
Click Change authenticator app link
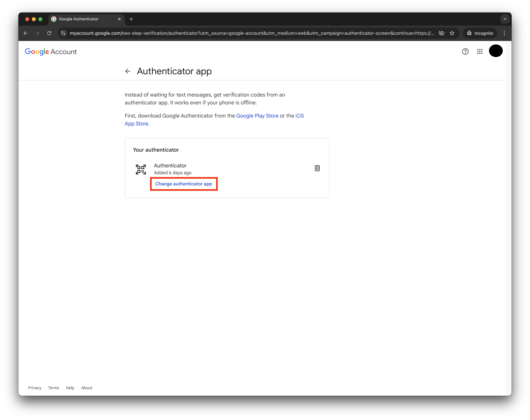point(184,184)
